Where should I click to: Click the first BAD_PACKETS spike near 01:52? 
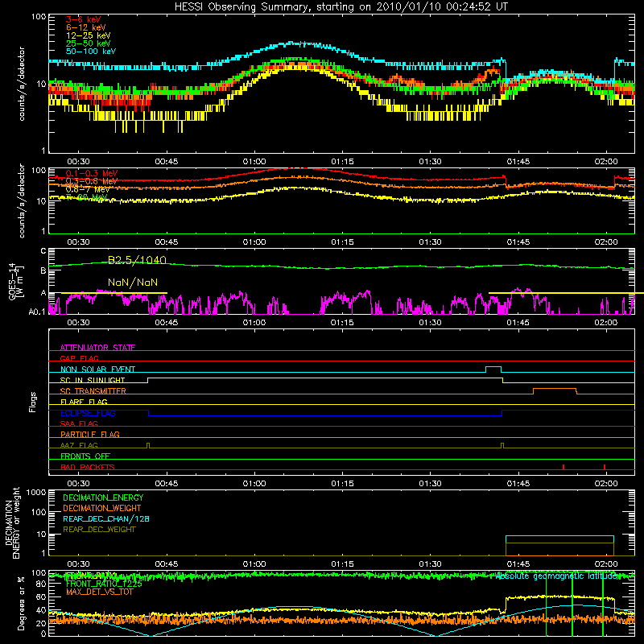tap(563, 467)
